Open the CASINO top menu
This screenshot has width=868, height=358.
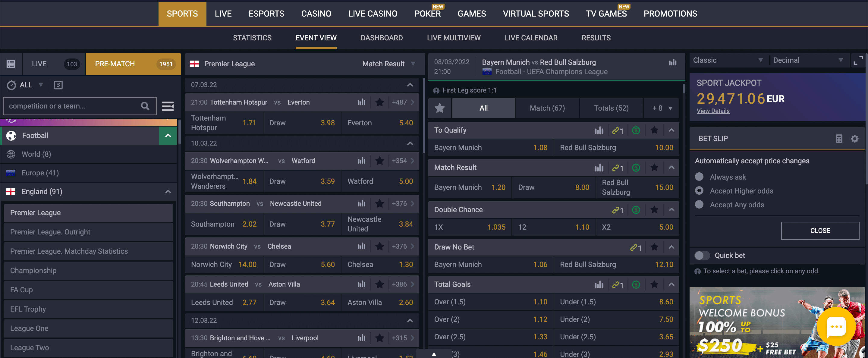click(x=316, y=14)
